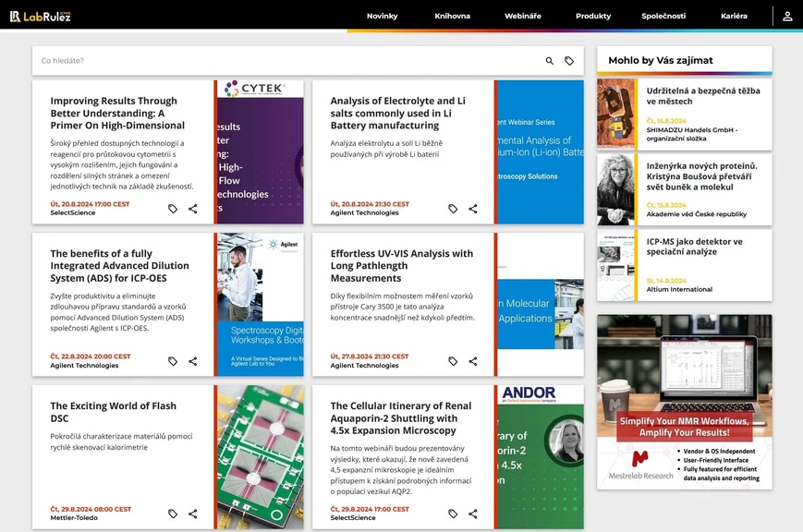
Task: Open the Společnosti menu
Action: tap(663, 16)
